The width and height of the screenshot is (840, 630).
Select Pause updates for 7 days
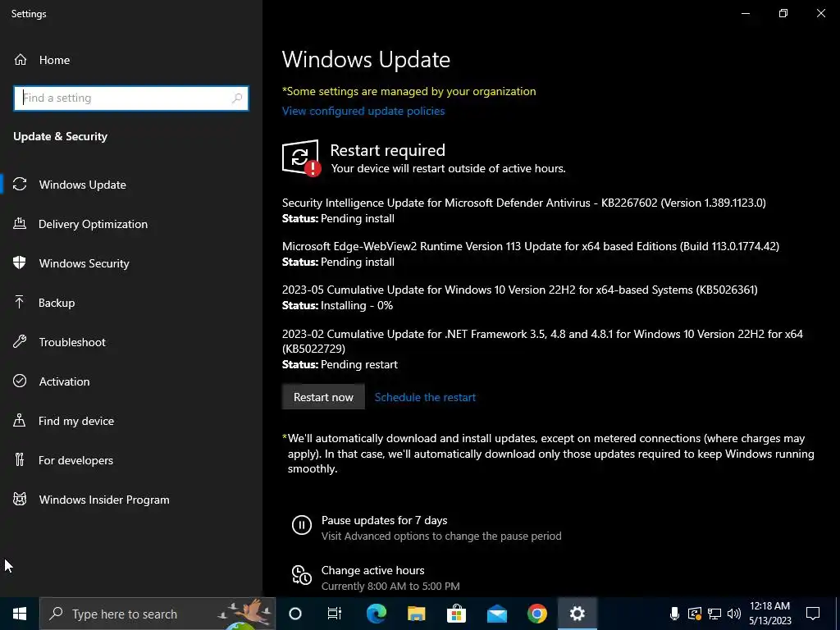(384, 520)
